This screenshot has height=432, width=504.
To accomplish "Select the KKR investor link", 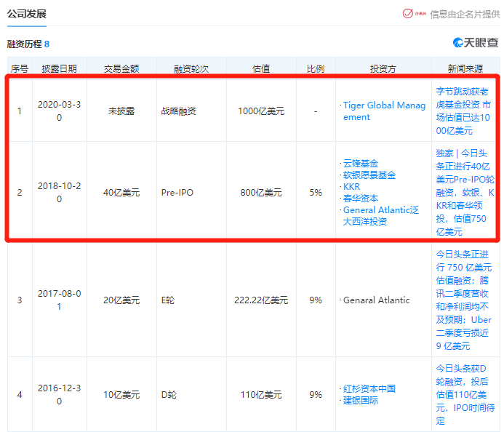I will click(352, 187).
